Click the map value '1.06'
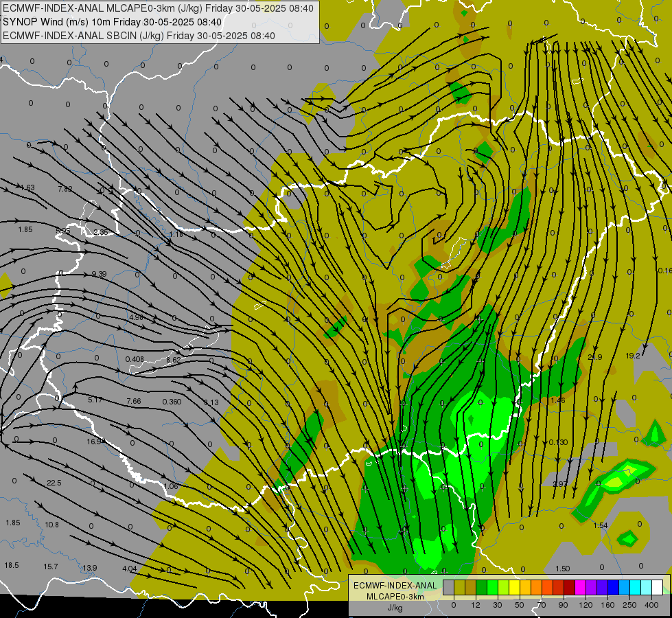Image resolution: width=672 pixels, height=618 pixels. click(x=170, y=486)
